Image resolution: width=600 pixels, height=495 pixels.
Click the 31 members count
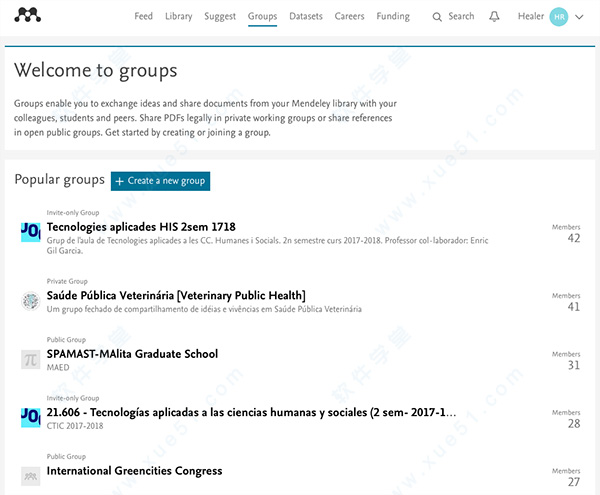[574, 365]
